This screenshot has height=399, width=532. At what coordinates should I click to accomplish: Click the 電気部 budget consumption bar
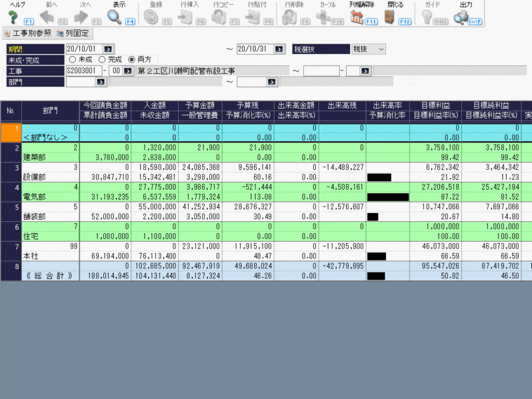click(x=388, y=197)
